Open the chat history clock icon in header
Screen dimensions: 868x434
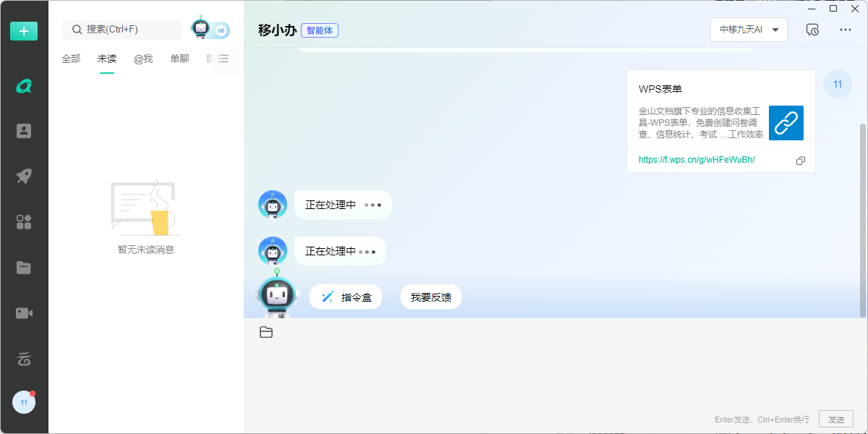[x=812, y=30]
